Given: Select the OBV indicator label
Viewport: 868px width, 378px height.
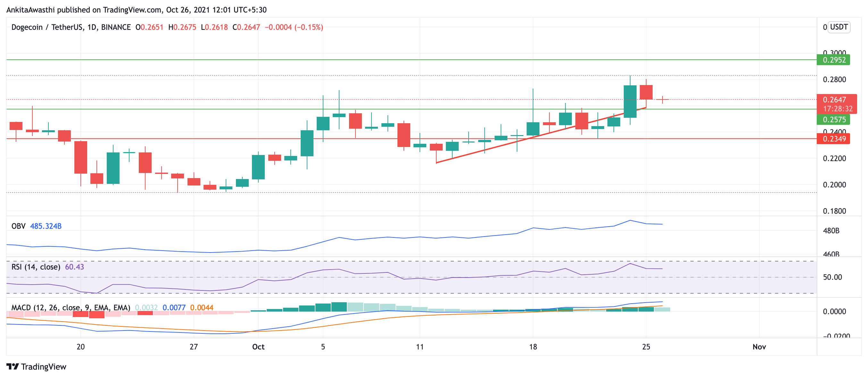Looking at the screenshot, I should click(18, 226).
